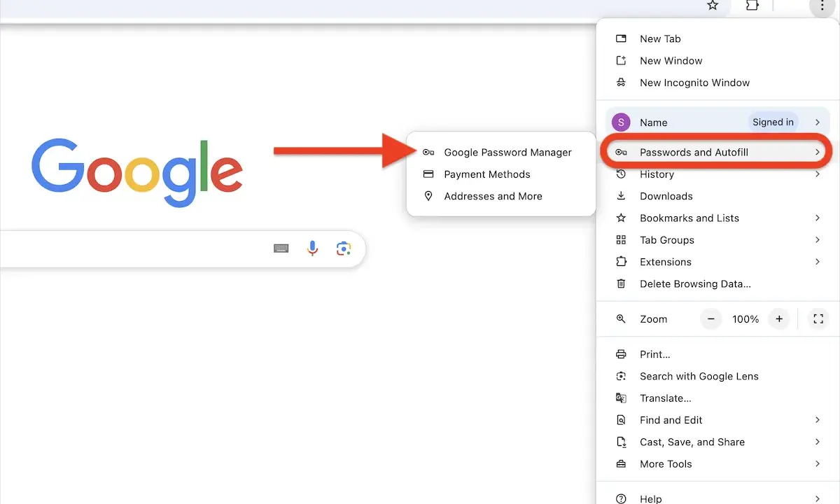Click the Signed in status badge
Screen dimensions: 840x504
coord(773,122)
